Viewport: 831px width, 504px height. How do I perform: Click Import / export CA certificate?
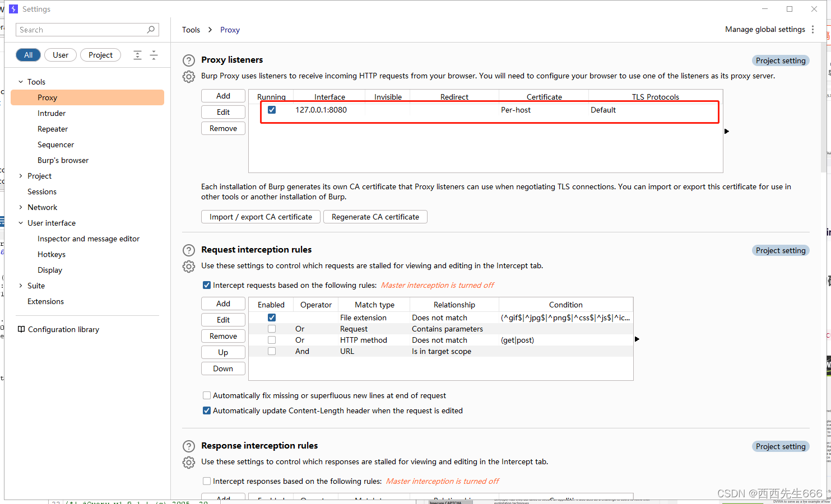(x=261, y=217)
